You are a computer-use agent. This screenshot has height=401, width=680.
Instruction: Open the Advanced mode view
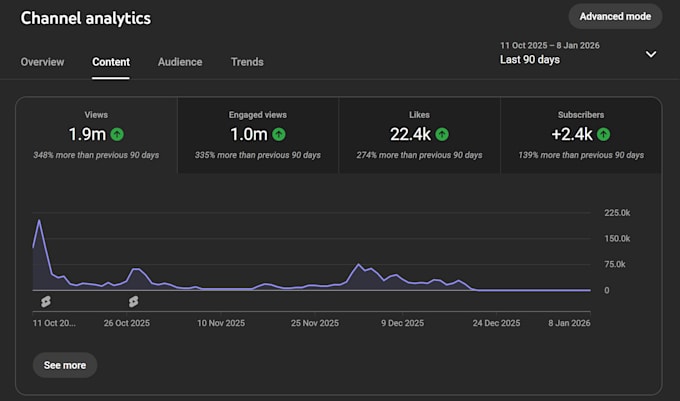pyautogui.click(x=615, y=16)
